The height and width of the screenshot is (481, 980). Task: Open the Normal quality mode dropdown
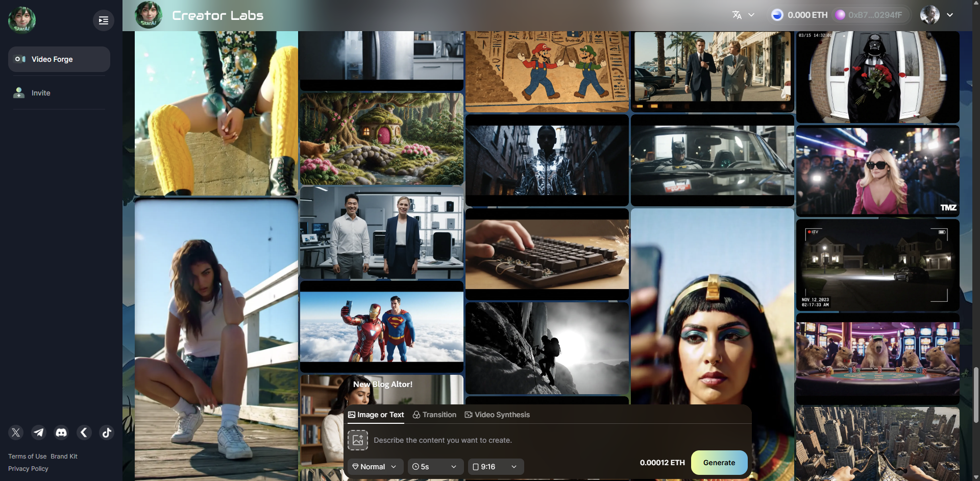pyautogui.click(x=375, y=467)
